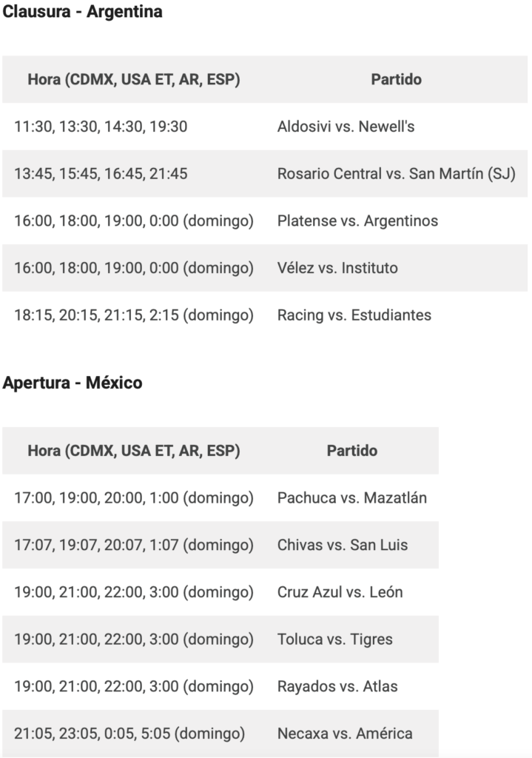Select Racing vs. Estudiantes match

[x=354, y=315]
